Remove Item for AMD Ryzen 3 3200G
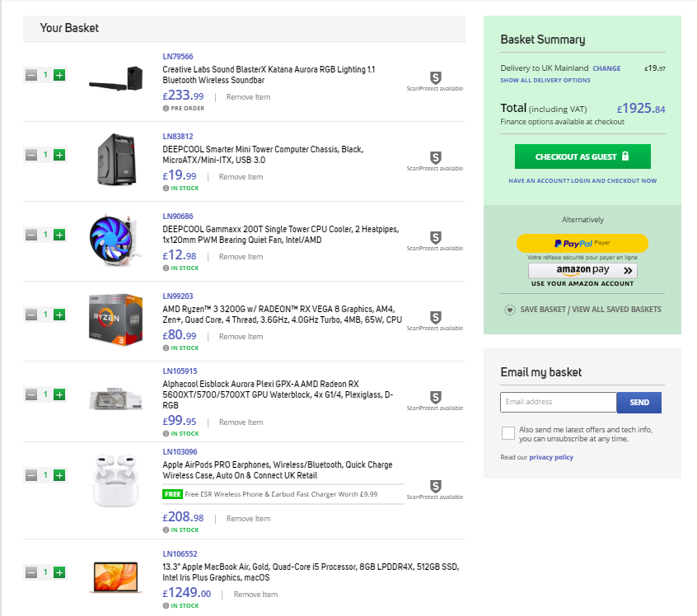This screenshot has height=616, width=697. click(x=241, y=337)
